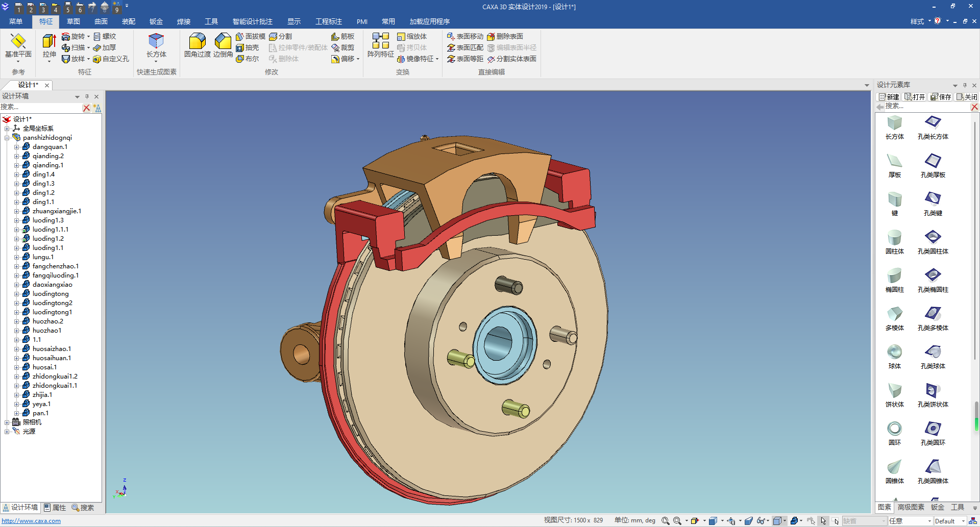Switch to the 搜索 search panel tab
The height and width of the screenshot is (527, 980).
point(83,508)
